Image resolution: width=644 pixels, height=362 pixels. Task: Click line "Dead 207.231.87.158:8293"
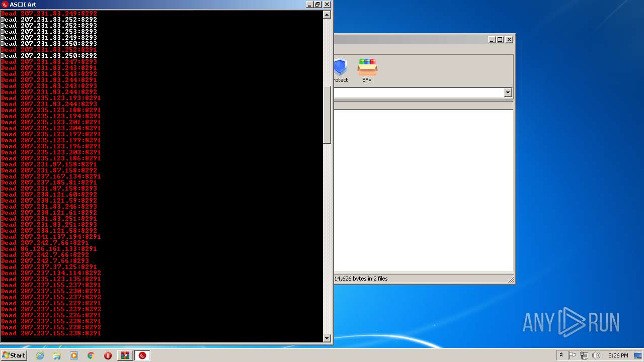[x=49, y=189]
